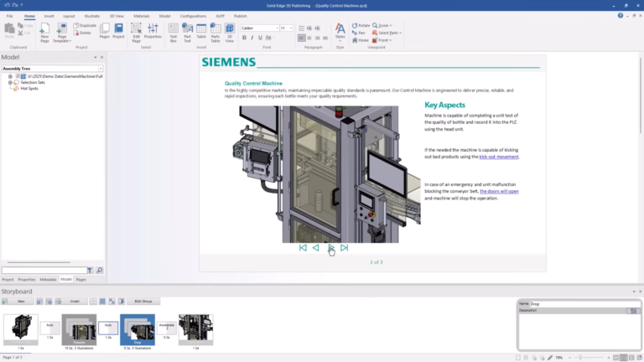Screen dimensions: 644x362
Task: Click the zoom in plus button in status bar
Action: point(609,358)
